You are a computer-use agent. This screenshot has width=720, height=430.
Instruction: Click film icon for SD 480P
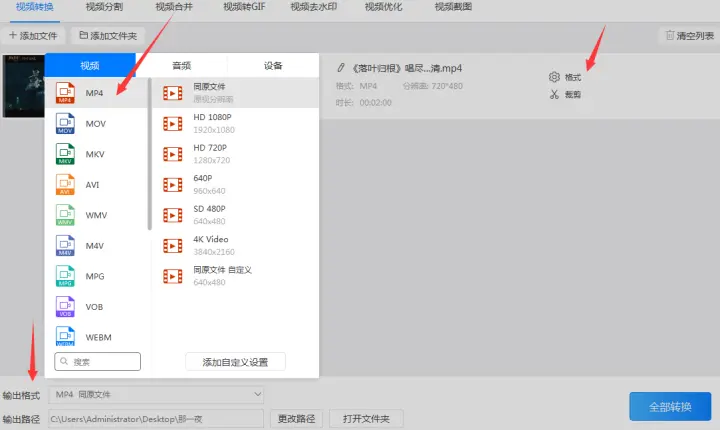pos(173,215)
